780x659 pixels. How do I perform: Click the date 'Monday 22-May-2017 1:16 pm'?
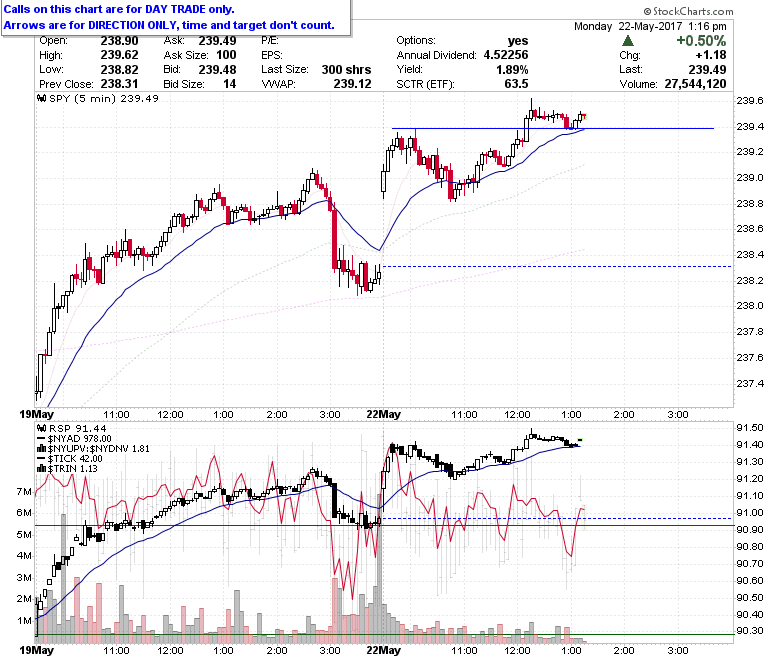point(650,26)
